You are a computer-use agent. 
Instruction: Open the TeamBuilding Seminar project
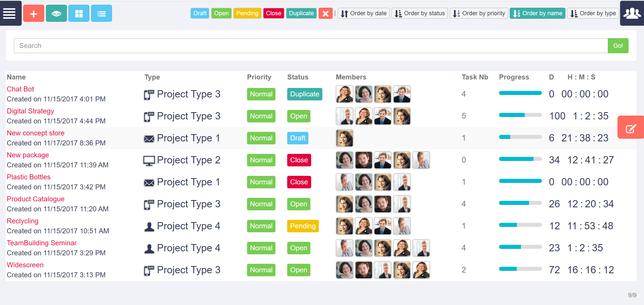click(x=41, y=243)
